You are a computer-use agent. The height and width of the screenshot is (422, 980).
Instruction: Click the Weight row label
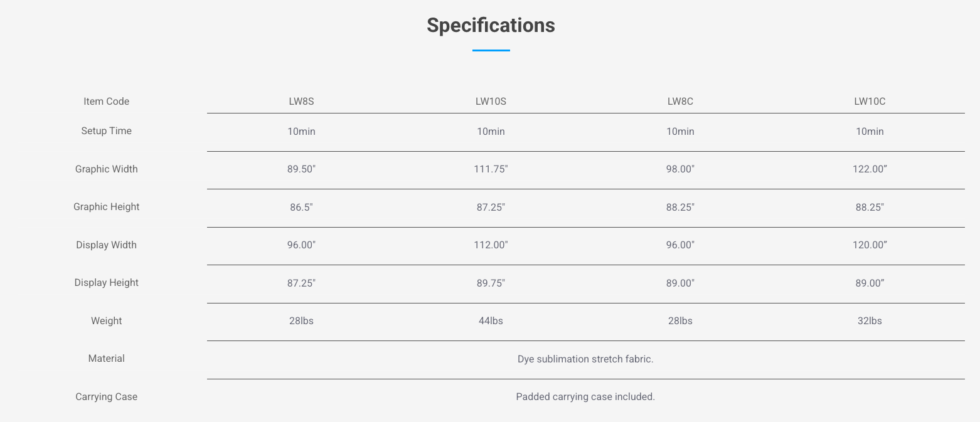[x=106, y=321]
